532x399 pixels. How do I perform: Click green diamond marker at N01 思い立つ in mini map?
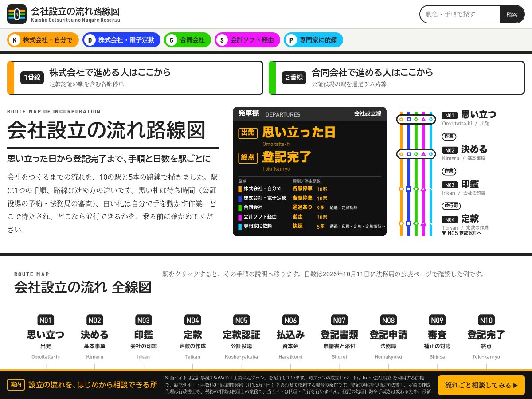tap(416, 119)
